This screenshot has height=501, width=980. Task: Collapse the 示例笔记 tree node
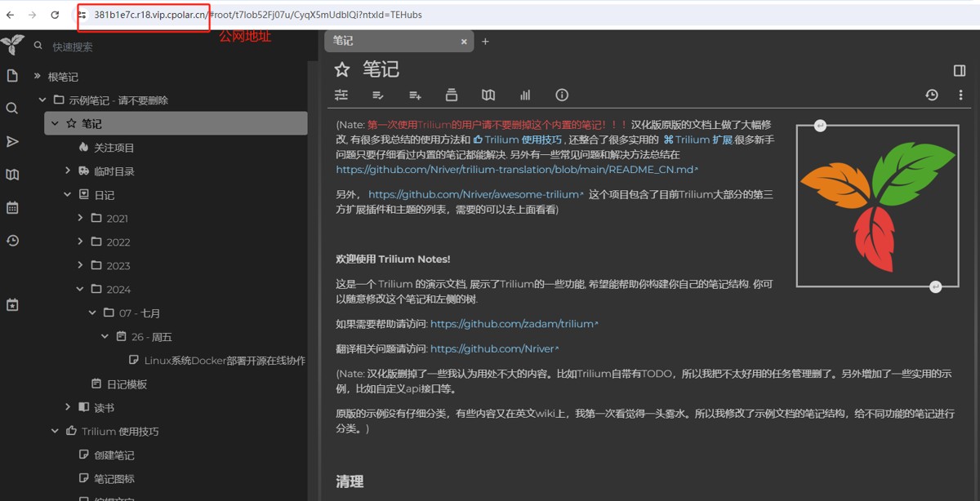click(42, 100)
